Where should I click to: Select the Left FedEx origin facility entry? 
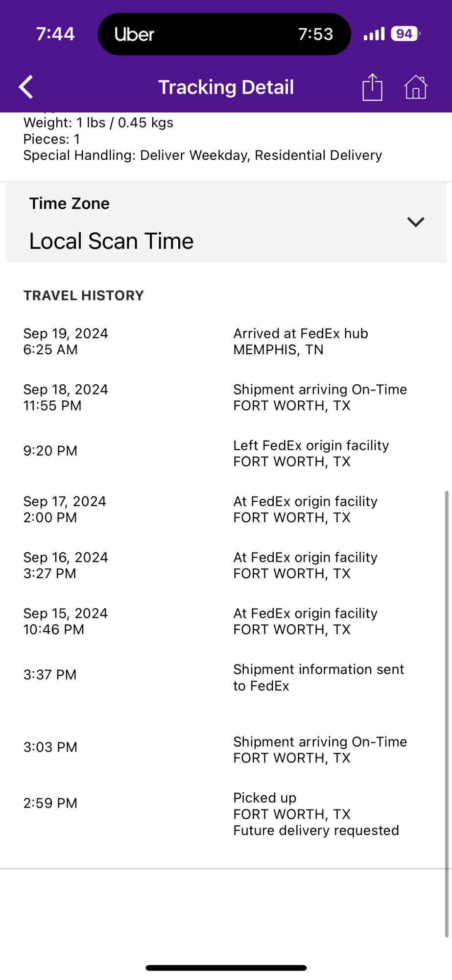226,453
